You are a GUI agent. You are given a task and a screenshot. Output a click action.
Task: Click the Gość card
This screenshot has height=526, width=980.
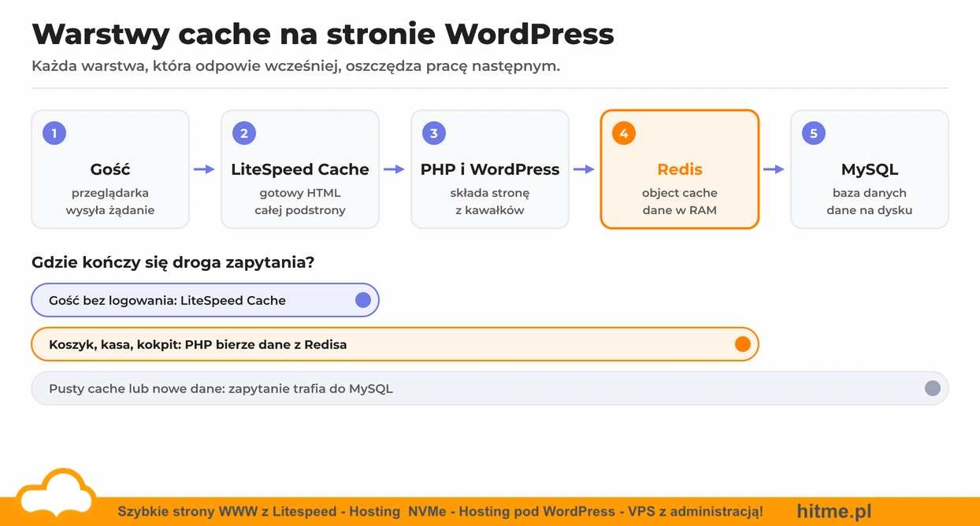coord(110,169)
